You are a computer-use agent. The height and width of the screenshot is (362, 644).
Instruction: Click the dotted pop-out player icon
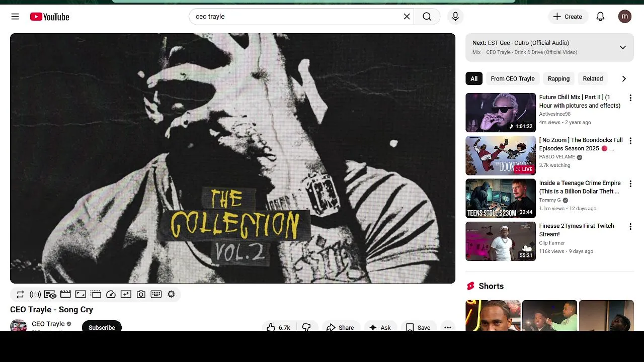(96, 295)
